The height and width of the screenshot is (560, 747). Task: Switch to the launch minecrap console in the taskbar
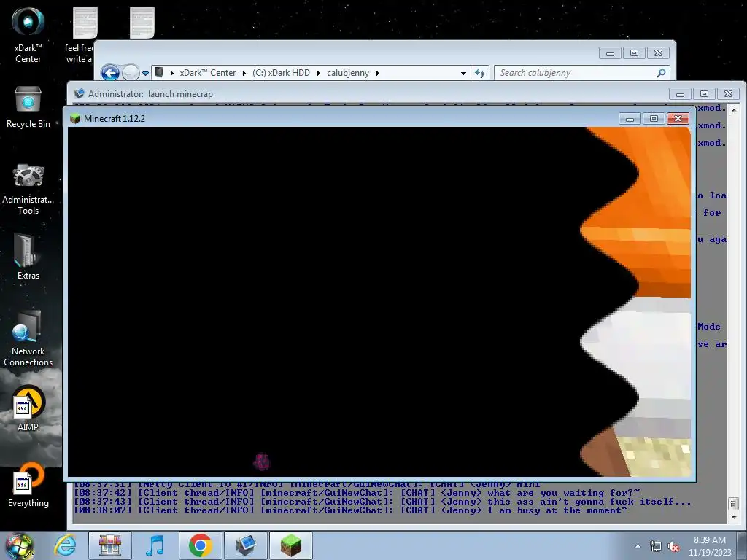pos(245,545)
